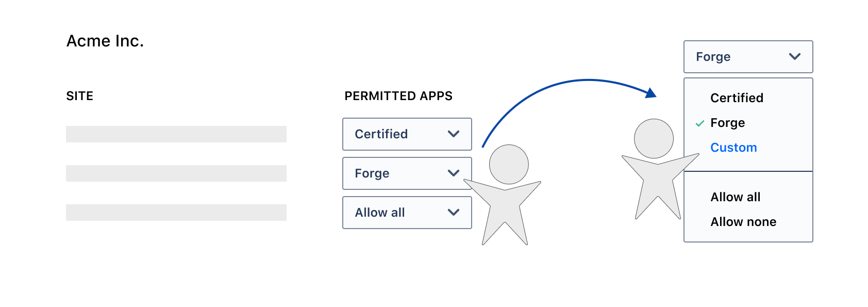Image resolution: width=868 pixels, height=307 pixels.
Task: Select the third gray site placeholder row
Action: [176, 213]
